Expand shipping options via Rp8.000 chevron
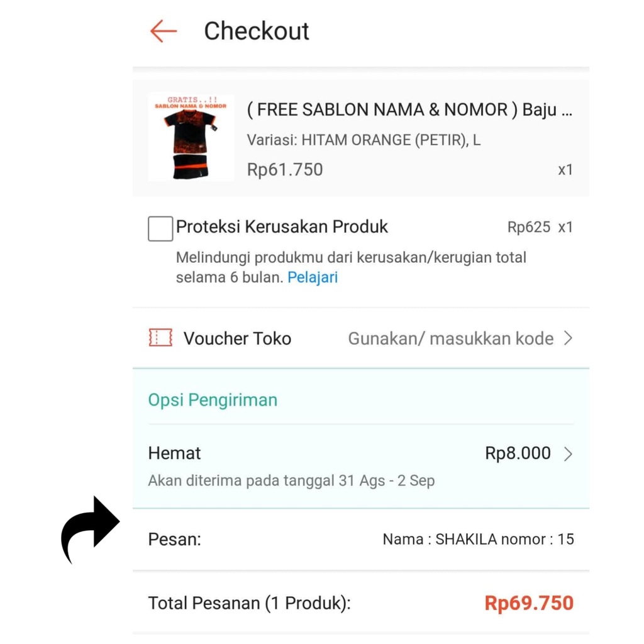The width and height of the screenshot is (644, 644). [x=568, y=454]
